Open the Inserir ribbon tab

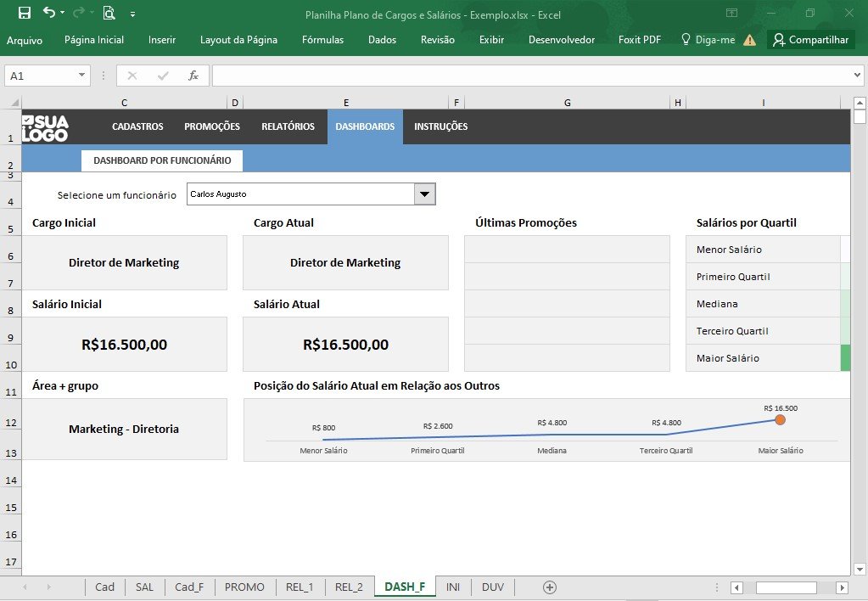pos(162,40)
